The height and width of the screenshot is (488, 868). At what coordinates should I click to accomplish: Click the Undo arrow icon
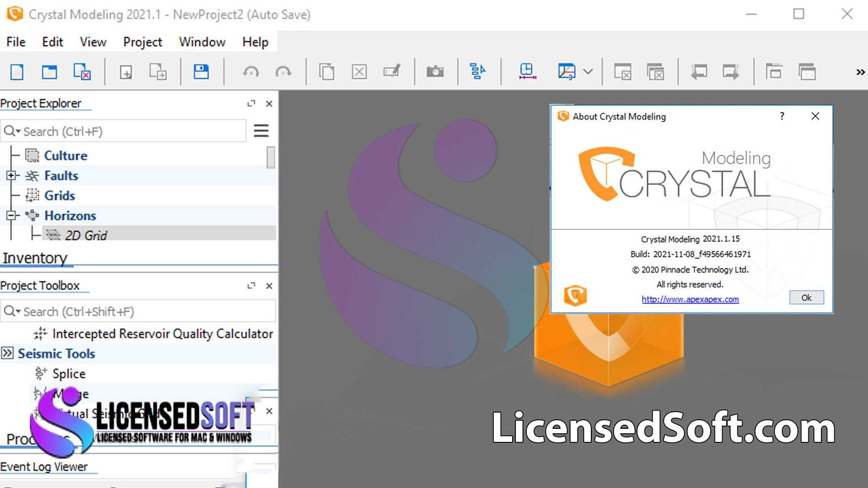point(251,72)
